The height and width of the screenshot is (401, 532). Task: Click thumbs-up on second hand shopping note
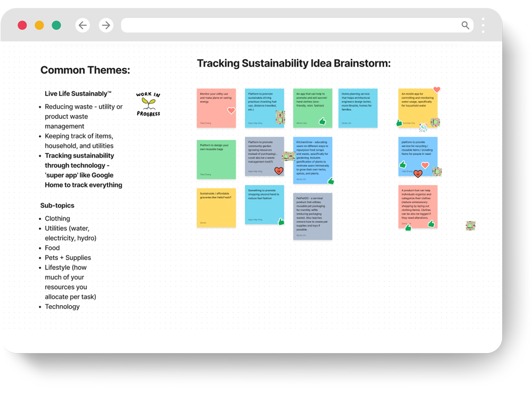280,219
